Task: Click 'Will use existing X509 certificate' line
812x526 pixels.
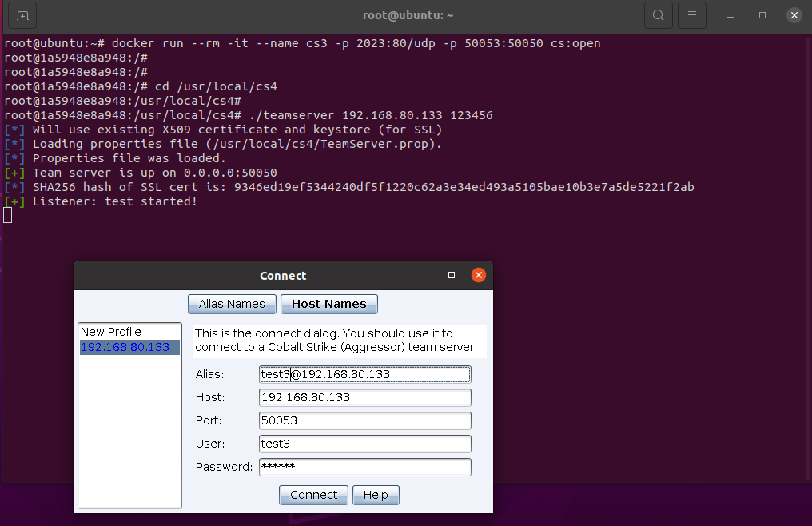Action: pyautogui.click(x=223, y=130)
